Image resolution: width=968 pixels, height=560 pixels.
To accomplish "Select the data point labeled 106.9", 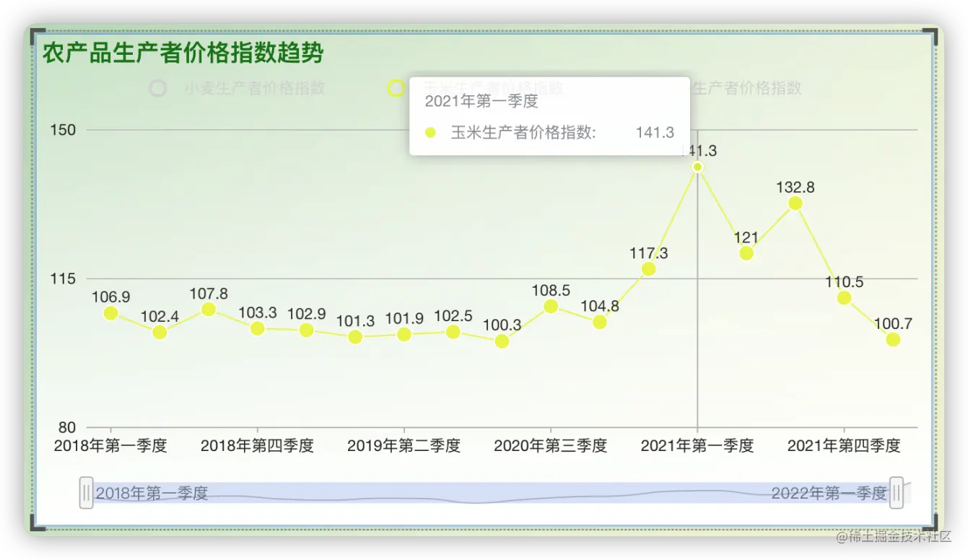I will tap(111, 313).
